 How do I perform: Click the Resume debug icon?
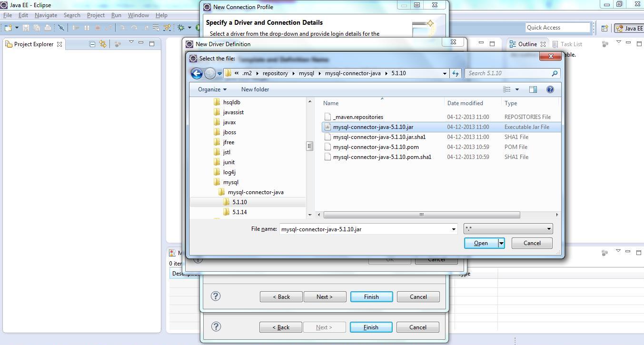(x=76, y=28)
